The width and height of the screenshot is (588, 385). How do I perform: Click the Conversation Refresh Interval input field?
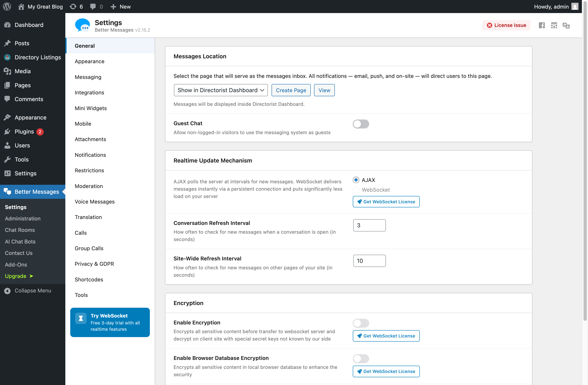click(x=369, y=225)
